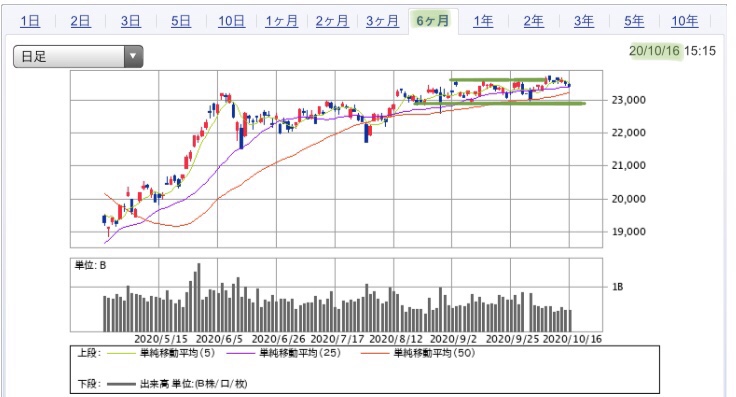The width and height of the screenshot is (736, 397).
Task: View the 3年 chart range
Action: click(584, 21)
